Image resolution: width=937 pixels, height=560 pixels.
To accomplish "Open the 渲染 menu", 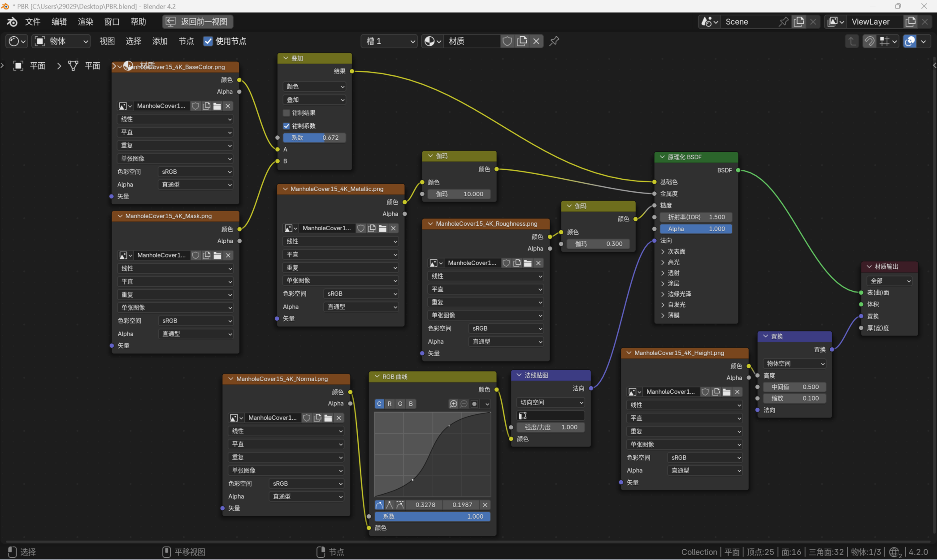I will [x=85, y=22].
